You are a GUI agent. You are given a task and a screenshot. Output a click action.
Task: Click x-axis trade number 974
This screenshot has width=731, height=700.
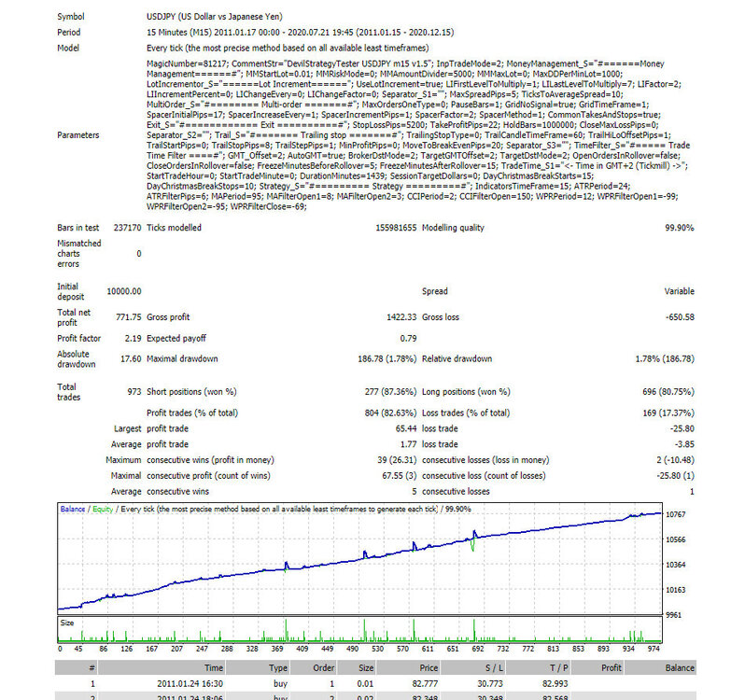654,649
